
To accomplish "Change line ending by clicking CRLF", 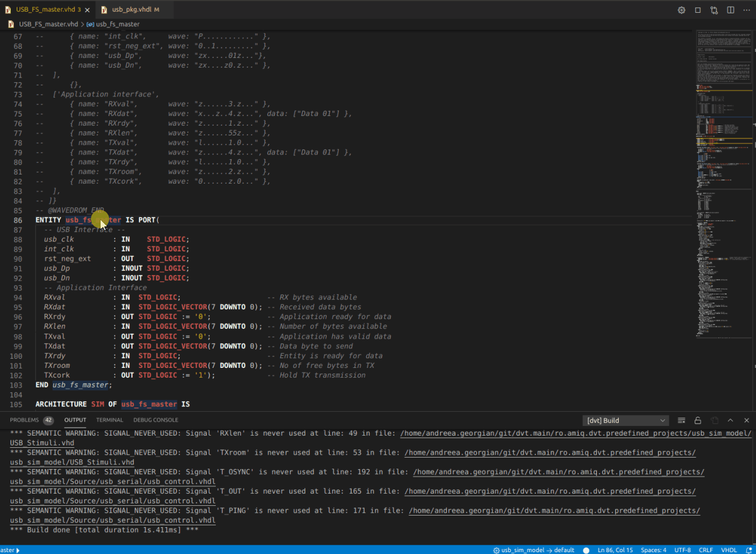I will tap(705, 550).
